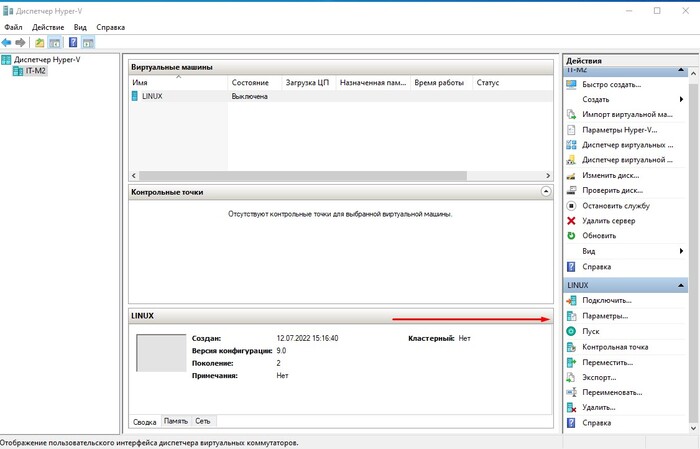The height and width of the screenshot is (449, 700).
Task: Sort by Назначенная память column header
Action: (373, 83)
